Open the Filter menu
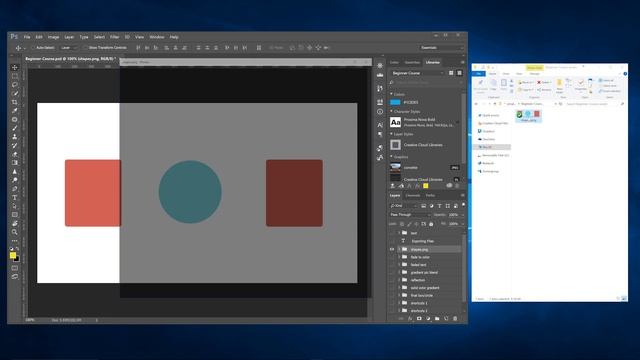 click(x=114, y=37)
